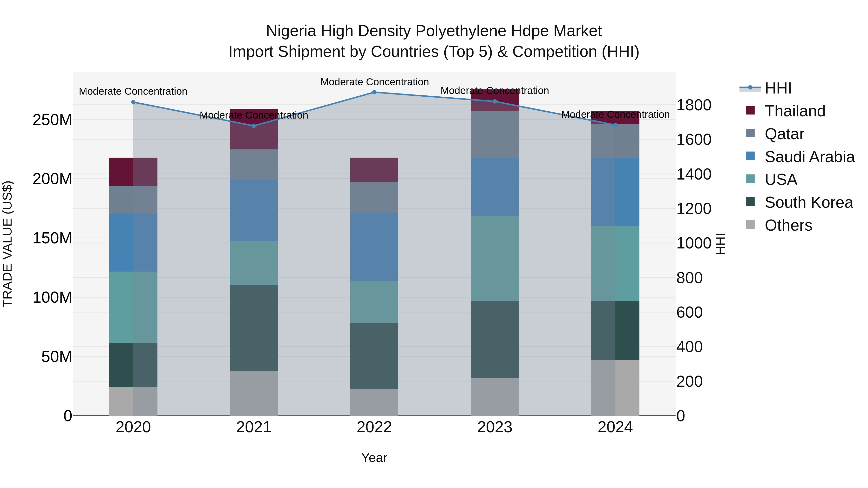Click the 2020 Thailand bar segment
The height and width of the screenshot is (488, 868).
tap(133, 172)
